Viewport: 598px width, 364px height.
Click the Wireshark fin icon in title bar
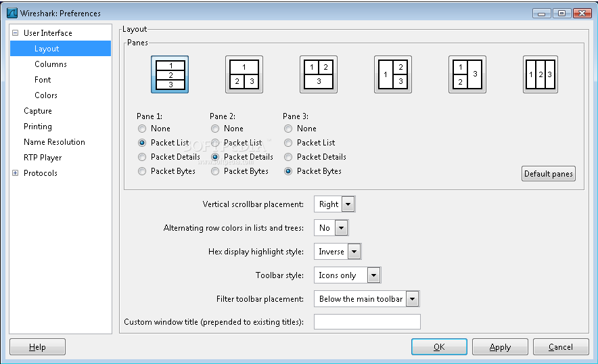[x=12, y=13]
